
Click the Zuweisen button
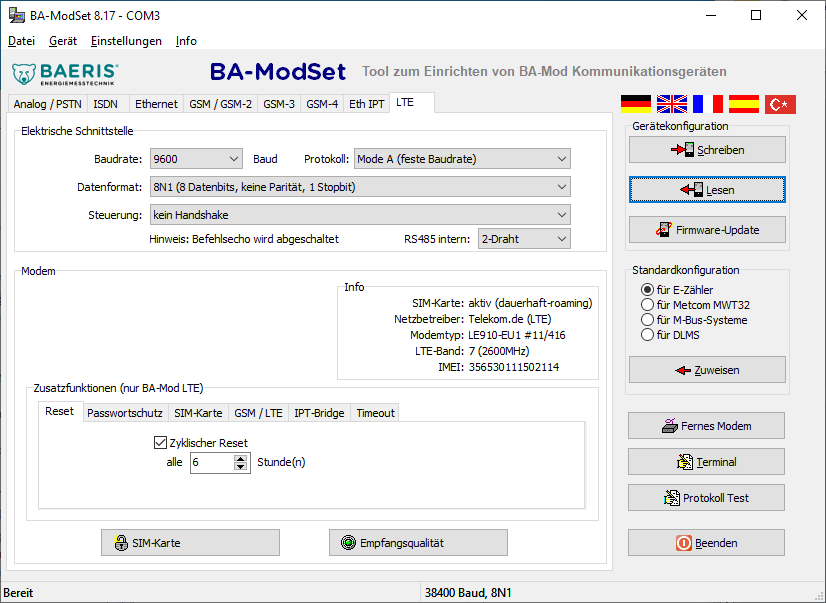[x=707, y=370]
